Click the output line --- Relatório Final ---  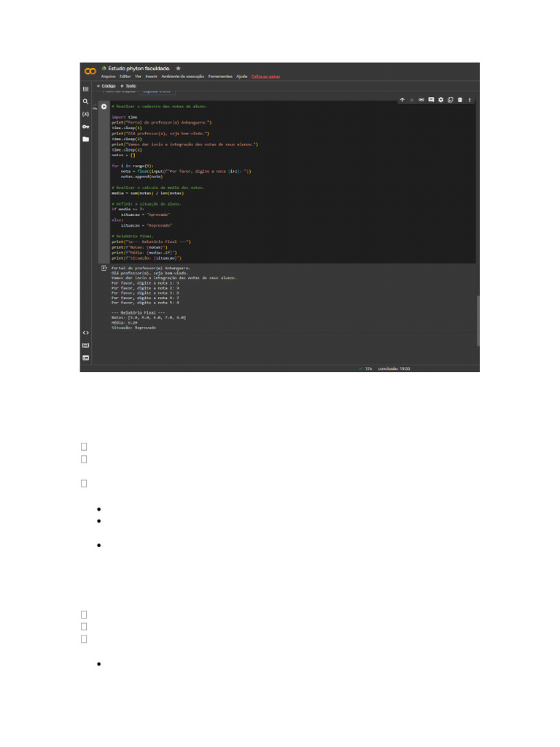[138, 313]
